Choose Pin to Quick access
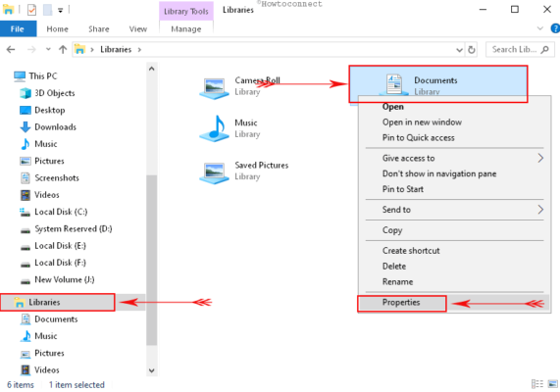Screen dimensions: 560x392 (418, 137)
